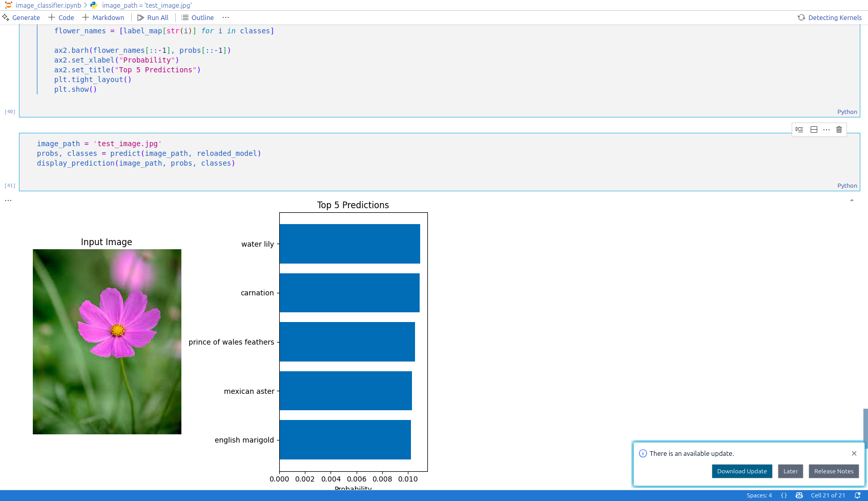Open the notifications bell in the status bar
The height and width of the screenshot is (501, 868).
pos(857,495)
